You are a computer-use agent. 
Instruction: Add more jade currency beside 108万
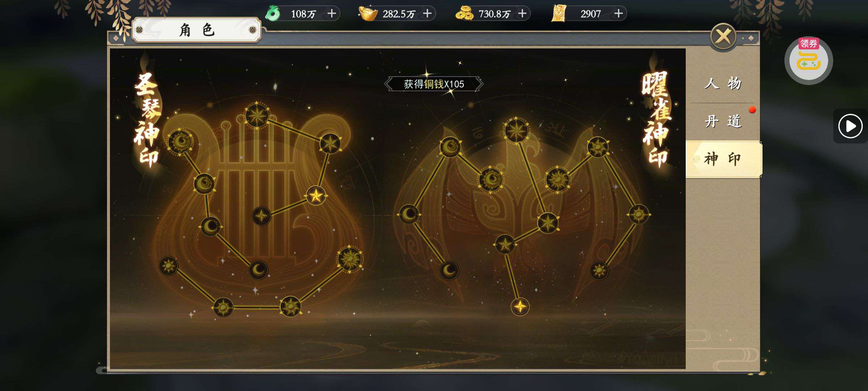point(332,14)
